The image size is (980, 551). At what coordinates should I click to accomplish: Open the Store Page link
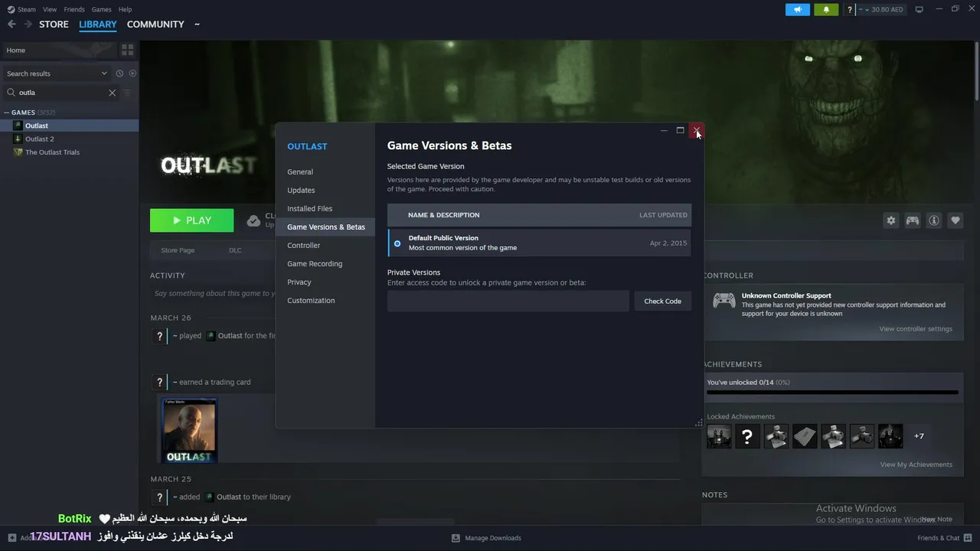coord(178,250)
